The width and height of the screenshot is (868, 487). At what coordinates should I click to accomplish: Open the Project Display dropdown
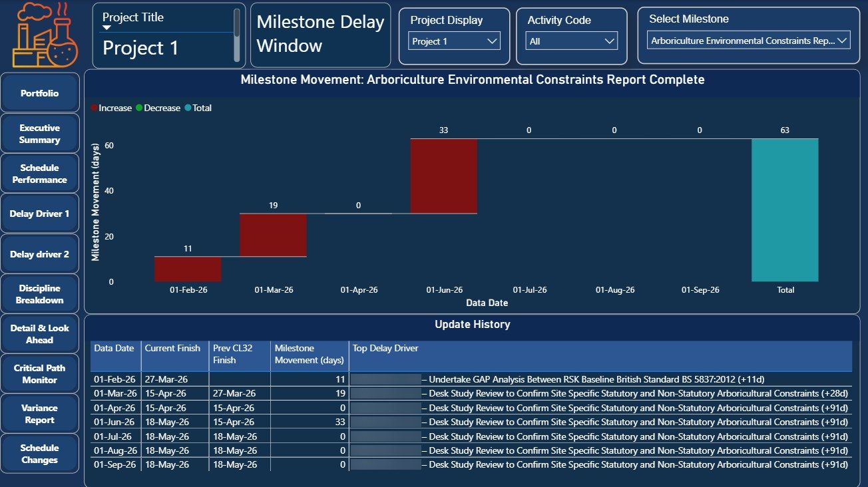(454, 41)
